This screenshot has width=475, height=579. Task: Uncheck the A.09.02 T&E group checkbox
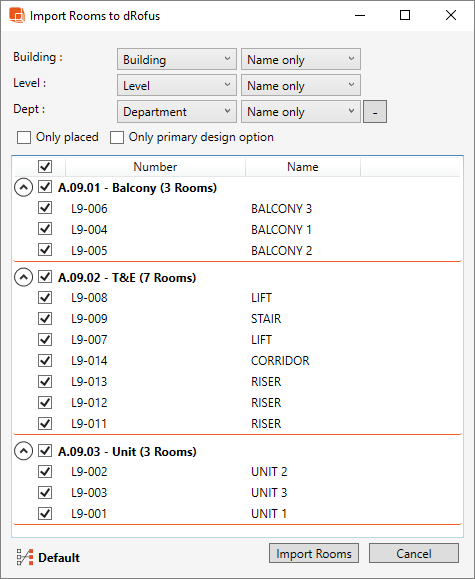pos(45,277)
